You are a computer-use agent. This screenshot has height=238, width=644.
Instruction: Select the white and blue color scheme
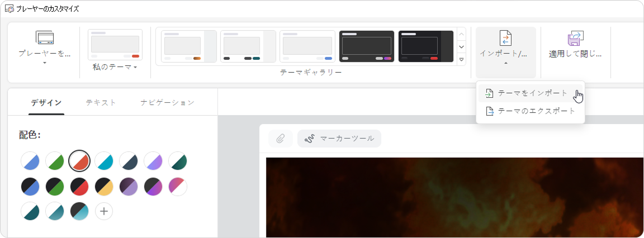30,160
